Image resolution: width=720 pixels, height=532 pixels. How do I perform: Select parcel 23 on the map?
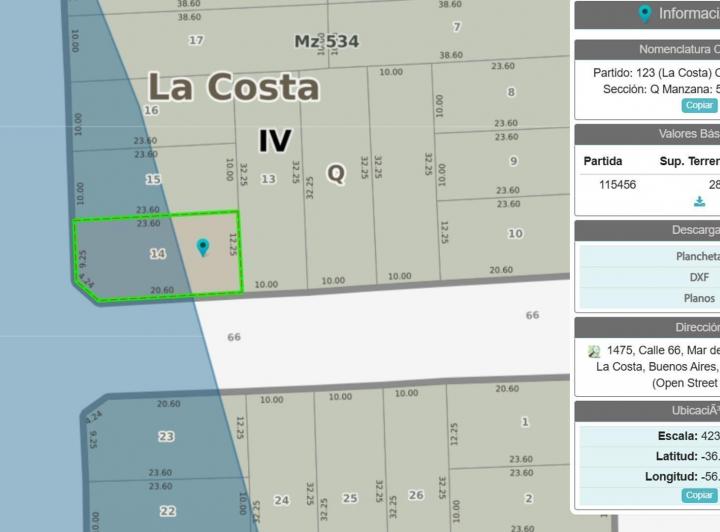(x=166, y=436)
